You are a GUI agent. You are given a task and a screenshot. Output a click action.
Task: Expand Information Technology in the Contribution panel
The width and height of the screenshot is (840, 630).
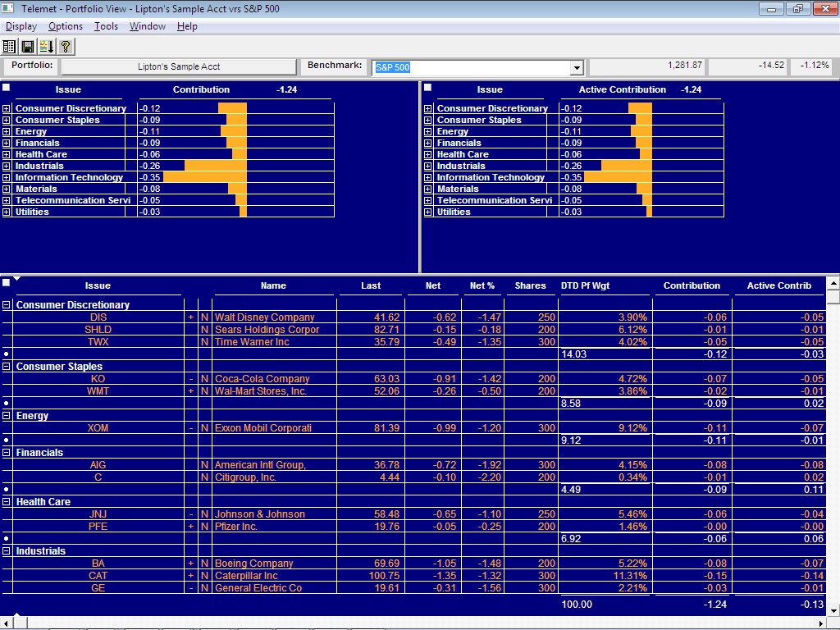click(x=6, y=177)
